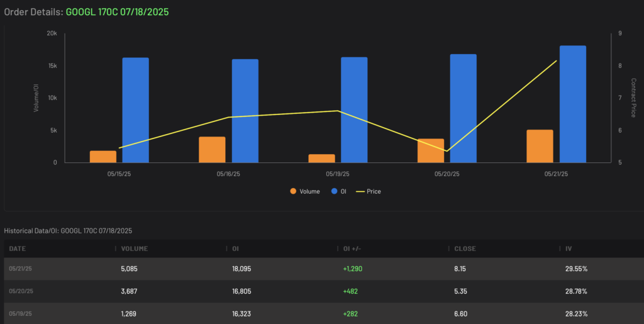The width and height of the screenshot is (644, 324).
Task: Click the 05/15/25 orange volume bar
Action: point(103,157)
